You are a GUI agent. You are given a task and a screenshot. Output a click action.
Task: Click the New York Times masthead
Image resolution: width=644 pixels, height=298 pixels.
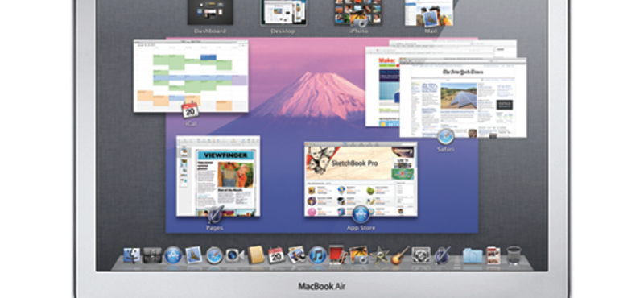coord(462,72)
